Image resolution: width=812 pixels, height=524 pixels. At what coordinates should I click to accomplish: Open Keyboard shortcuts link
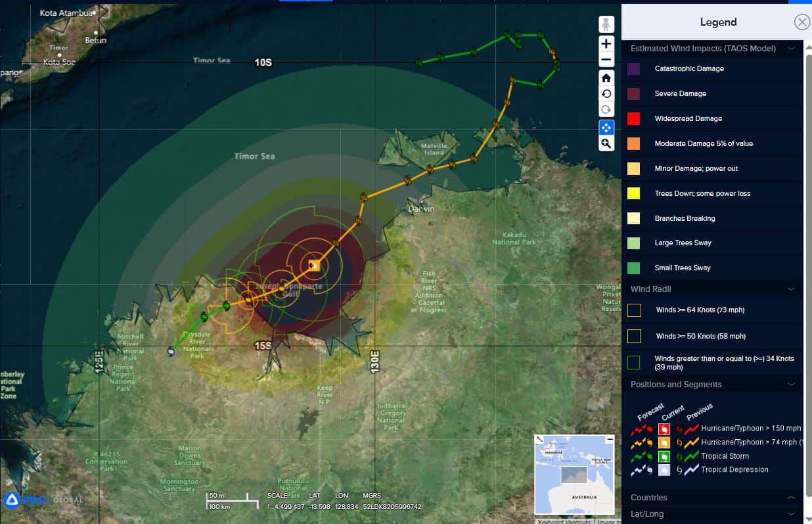[x=565, y=521]
